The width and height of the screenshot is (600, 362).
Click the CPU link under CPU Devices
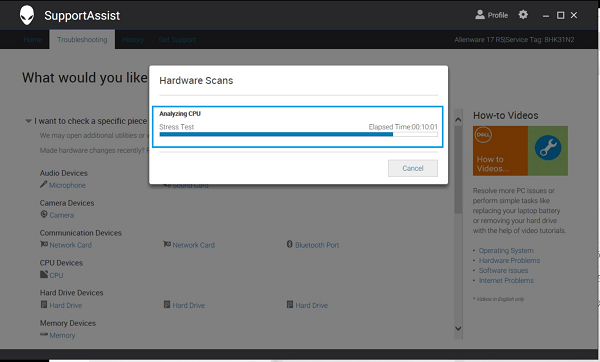point(56,275)
